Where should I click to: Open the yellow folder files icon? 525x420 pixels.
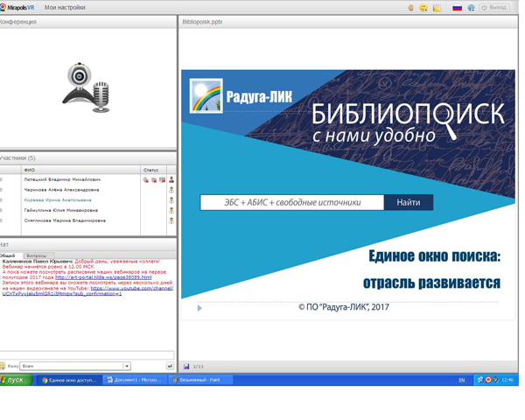[437, 8]
